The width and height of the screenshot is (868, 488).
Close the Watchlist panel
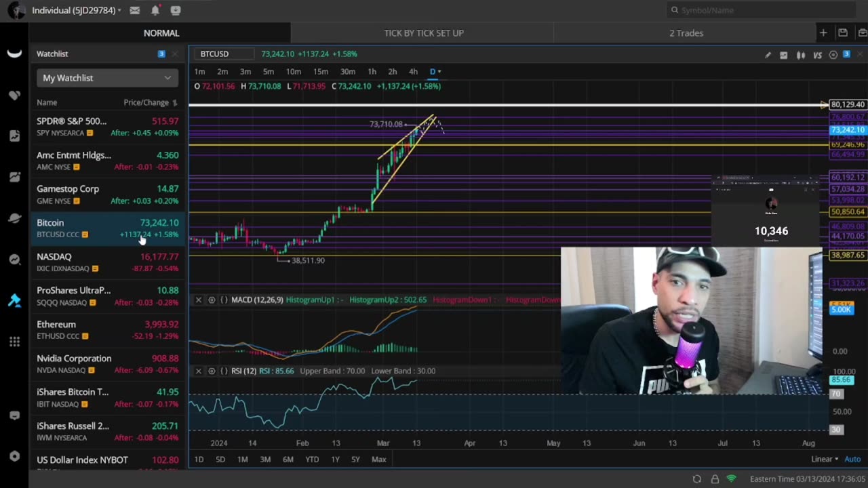175,54
